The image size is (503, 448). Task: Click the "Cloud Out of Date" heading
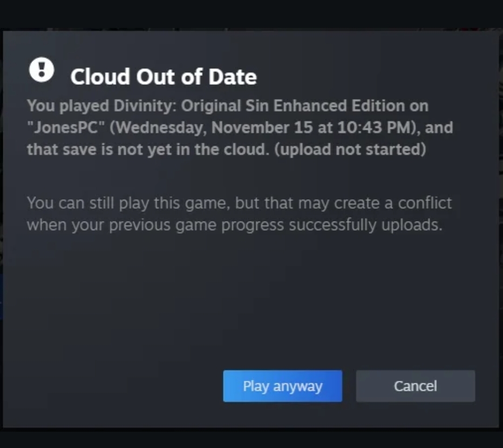tap(163, 77)
